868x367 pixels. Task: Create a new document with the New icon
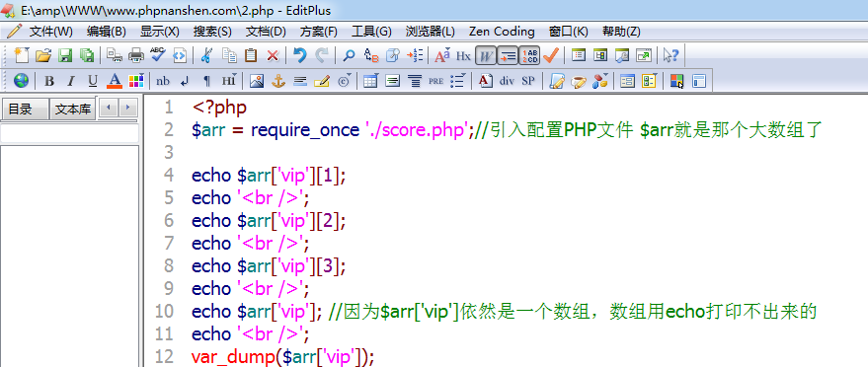[20, 55]
